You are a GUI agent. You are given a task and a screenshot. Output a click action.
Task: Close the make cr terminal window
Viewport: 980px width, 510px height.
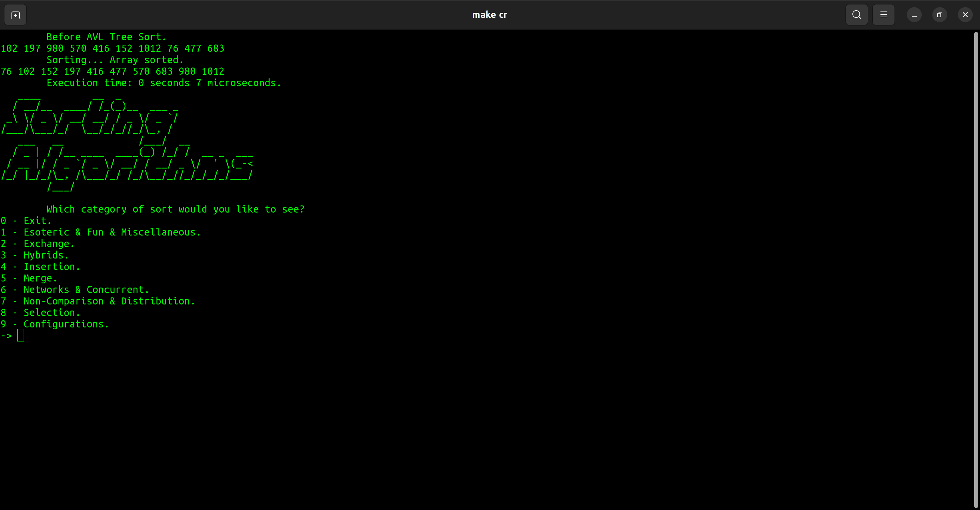965,15
